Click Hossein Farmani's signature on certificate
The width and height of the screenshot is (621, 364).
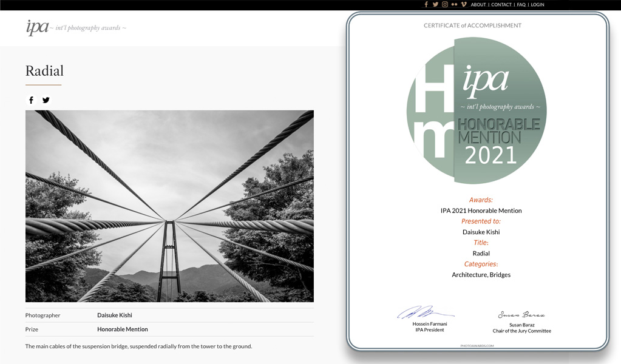(426, 313)
